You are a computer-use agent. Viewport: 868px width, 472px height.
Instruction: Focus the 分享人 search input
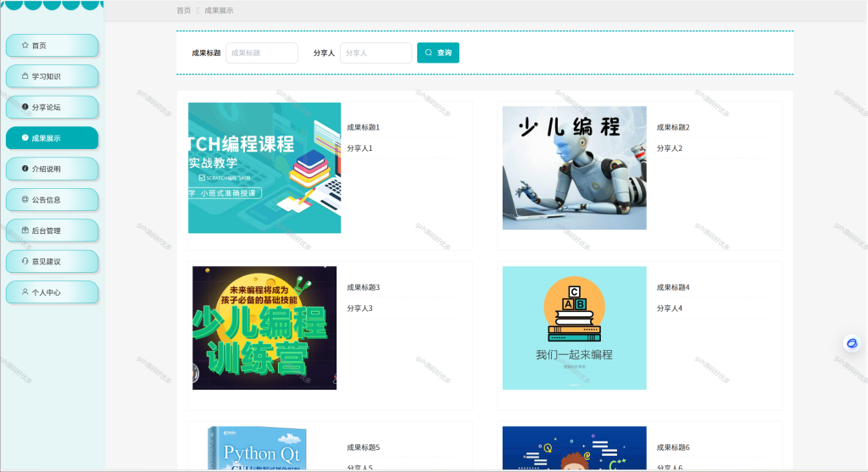376,53
